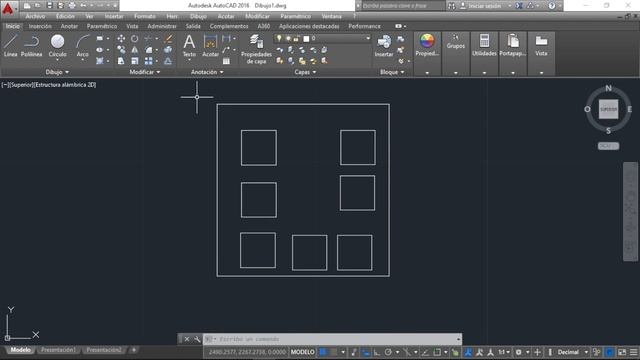Select the Polilínea tool
The height and width of the screenshot is (360, 640).
pyautogui.click(x=31, y=45)
